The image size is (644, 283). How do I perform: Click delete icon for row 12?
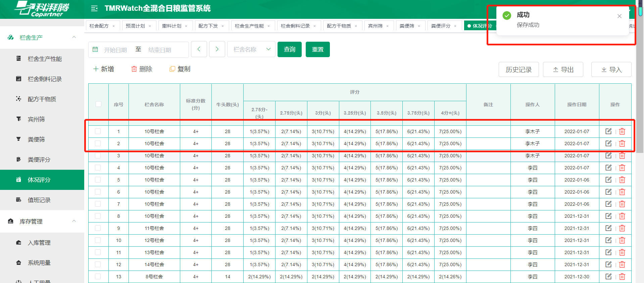tap(622, 265)
